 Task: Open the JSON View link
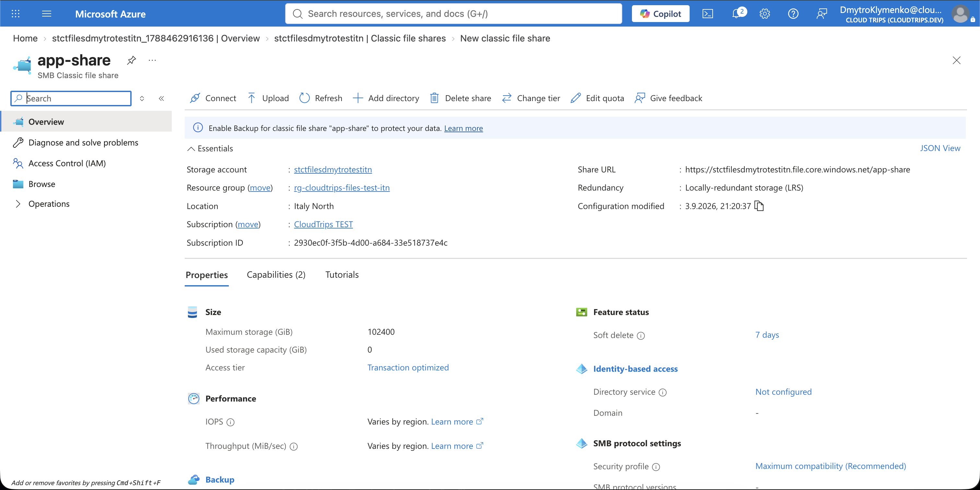click(940, 148)
